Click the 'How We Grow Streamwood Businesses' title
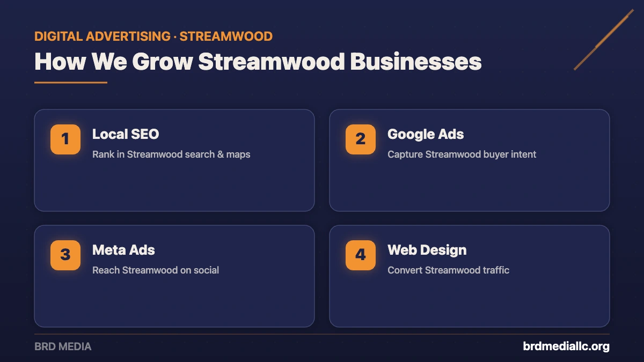 (x=258, y=62)
